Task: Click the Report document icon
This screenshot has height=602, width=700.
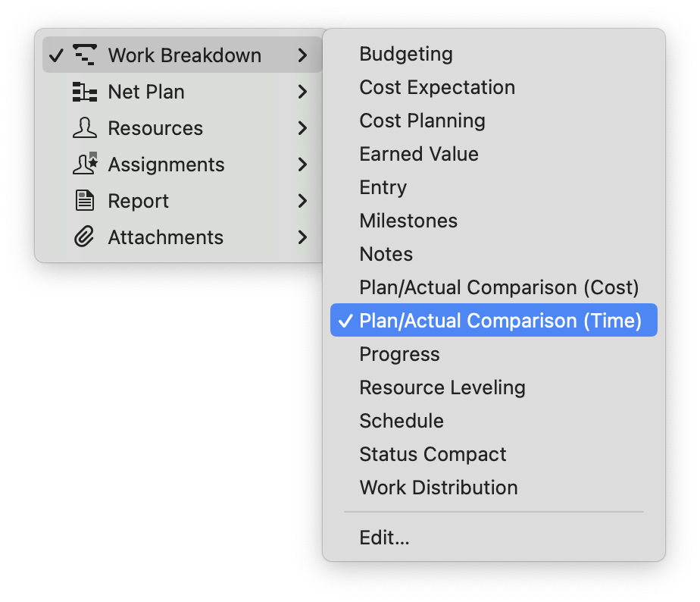Action: 85,201
